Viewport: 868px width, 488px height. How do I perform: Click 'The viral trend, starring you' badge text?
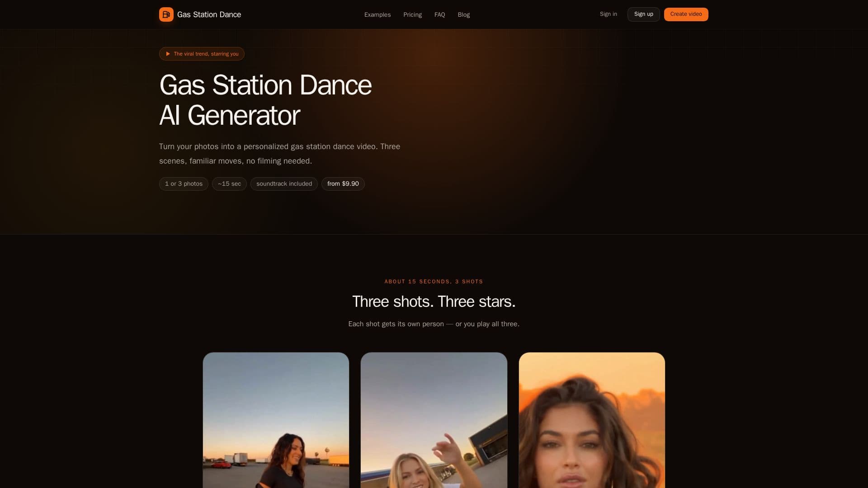[x=206, y=54]
